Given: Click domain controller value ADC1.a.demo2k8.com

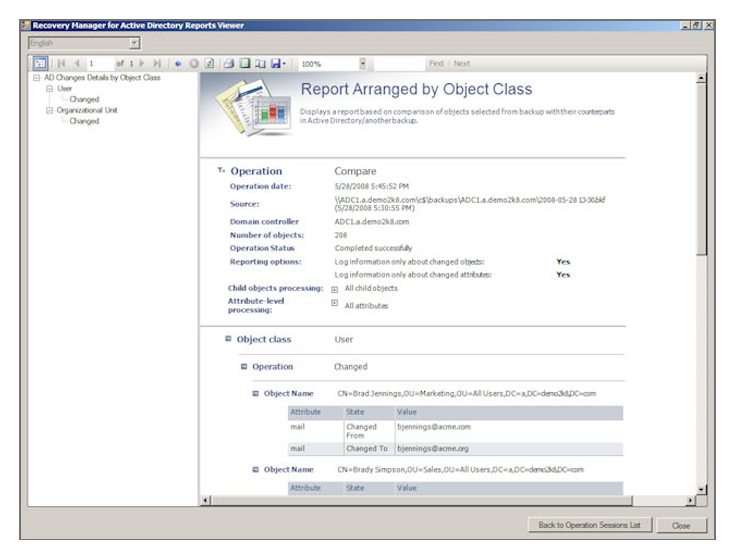Looking at the screenshot, I should [371, 222].
